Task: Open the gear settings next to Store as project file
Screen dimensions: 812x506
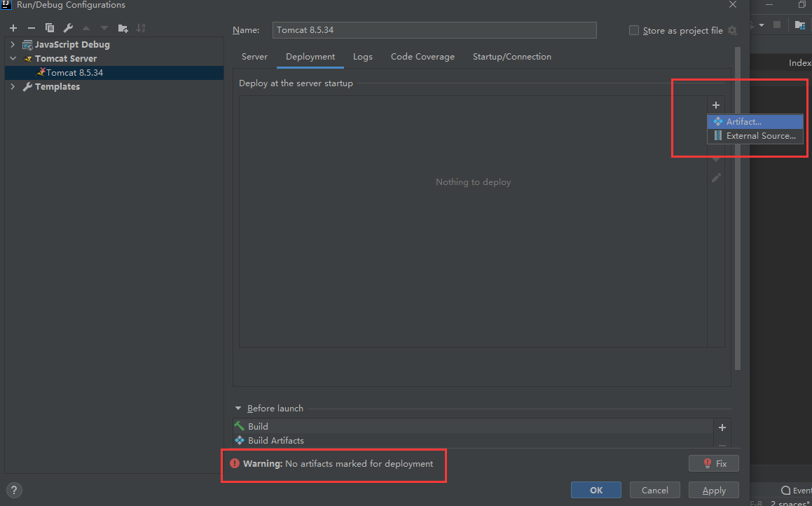Action: pyautogui.click(x=732, y=31)
